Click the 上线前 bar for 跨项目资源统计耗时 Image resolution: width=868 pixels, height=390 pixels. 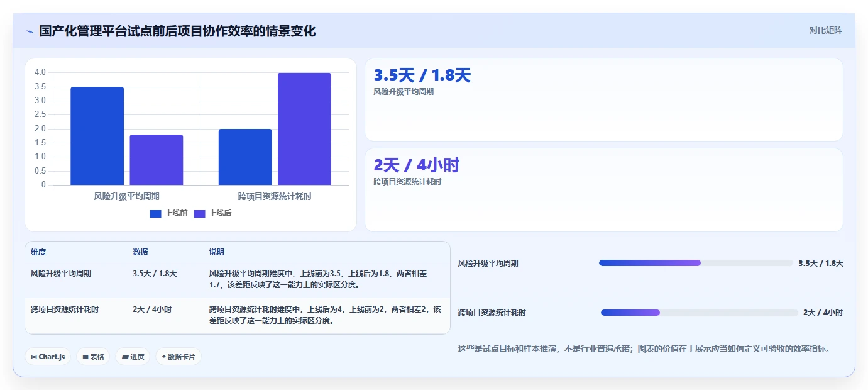click(x=245, y=157)
